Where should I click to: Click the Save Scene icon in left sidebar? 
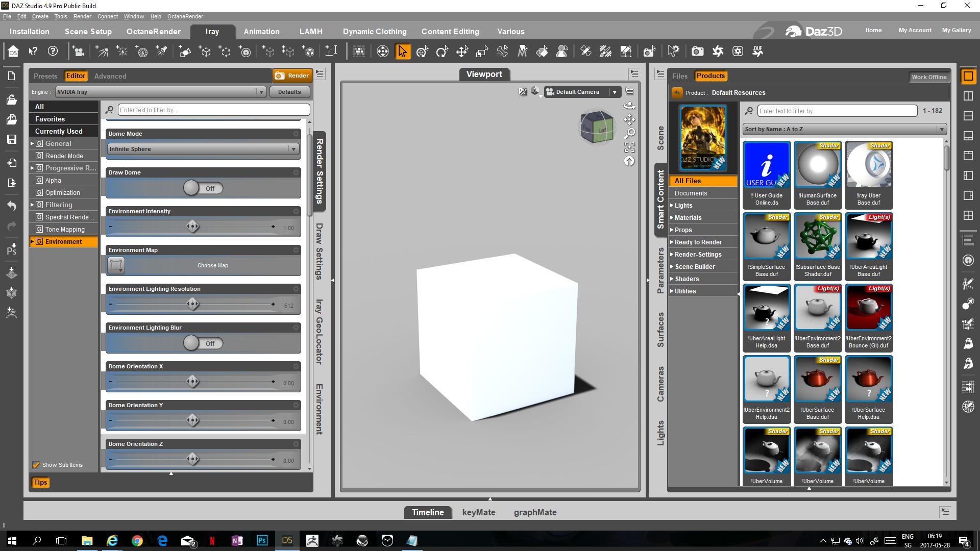(x=12, y=139)
